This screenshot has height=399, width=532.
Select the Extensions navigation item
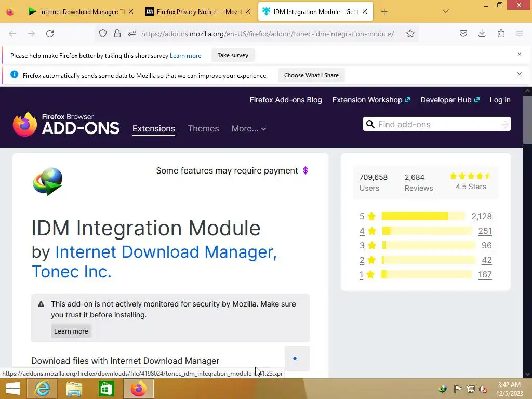[x=154, y=129]
